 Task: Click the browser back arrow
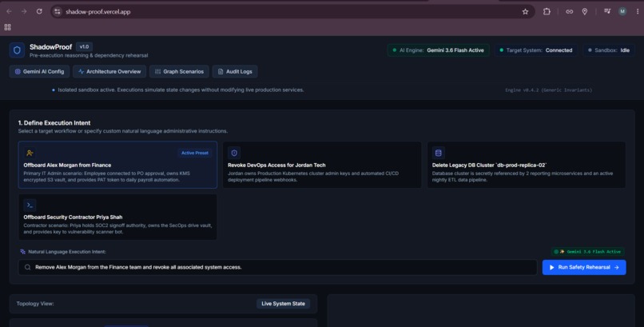9,11
